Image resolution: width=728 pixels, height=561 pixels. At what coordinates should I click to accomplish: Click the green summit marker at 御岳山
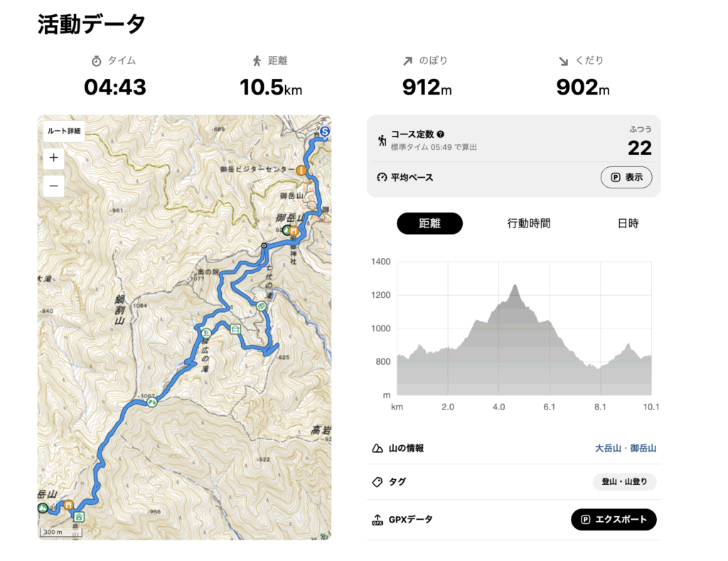pos(287,230)
